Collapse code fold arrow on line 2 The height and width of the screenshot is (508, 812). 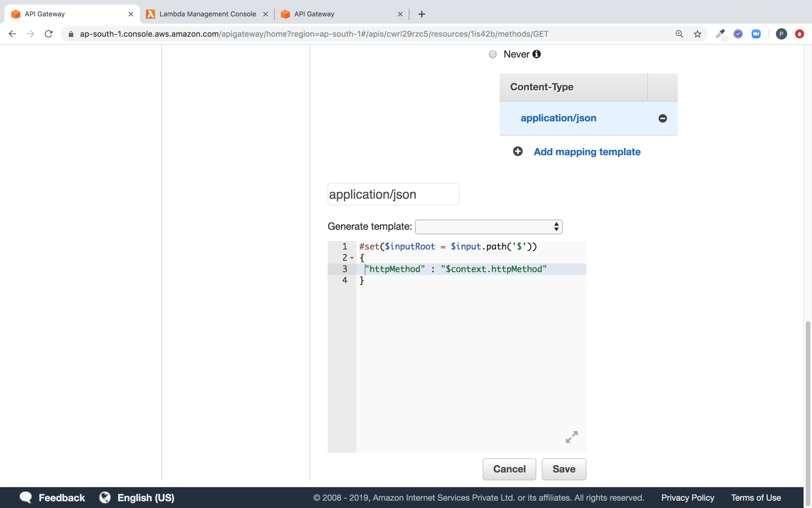(x=352, y=258)
